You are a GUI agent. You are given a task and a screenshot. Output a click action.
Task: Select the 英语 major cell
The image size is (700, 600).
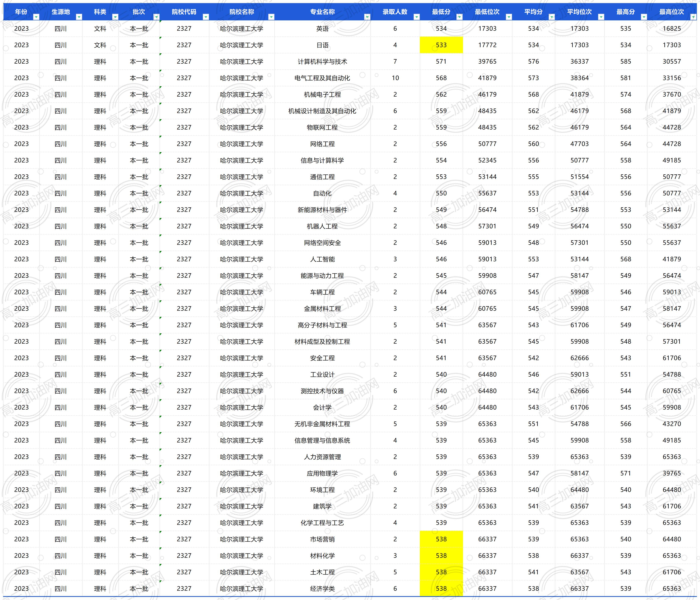pyautogui.click(x=323, y=29)
